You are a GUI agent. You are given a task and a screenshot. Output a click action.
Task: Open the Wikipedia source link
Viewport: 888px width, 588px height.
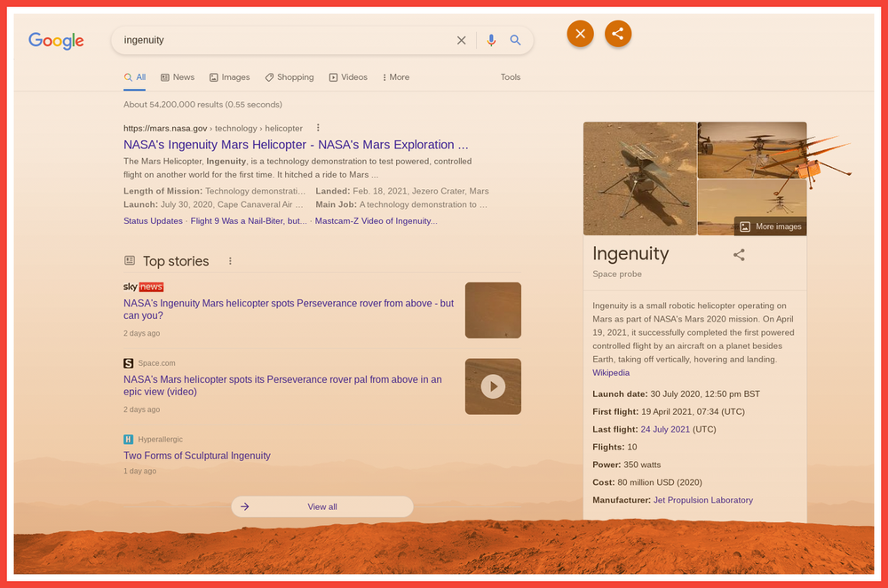coord(611,373)
